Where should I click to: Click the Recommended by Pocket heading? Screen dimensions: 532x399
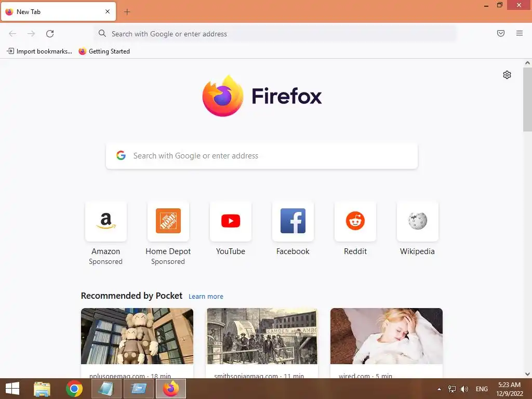(x=131, y=296)
